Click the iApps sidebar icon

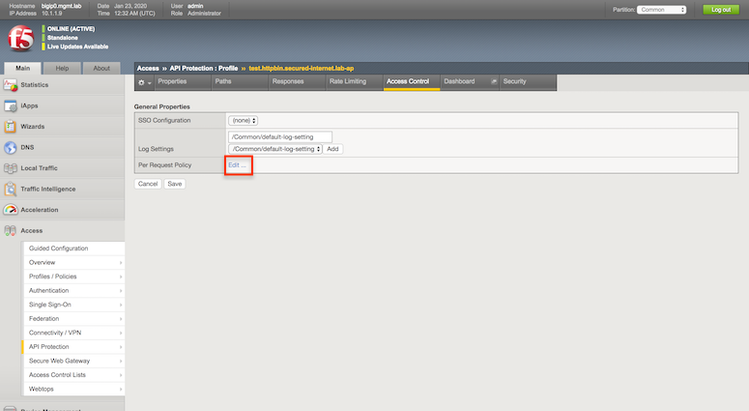point(11,106)
